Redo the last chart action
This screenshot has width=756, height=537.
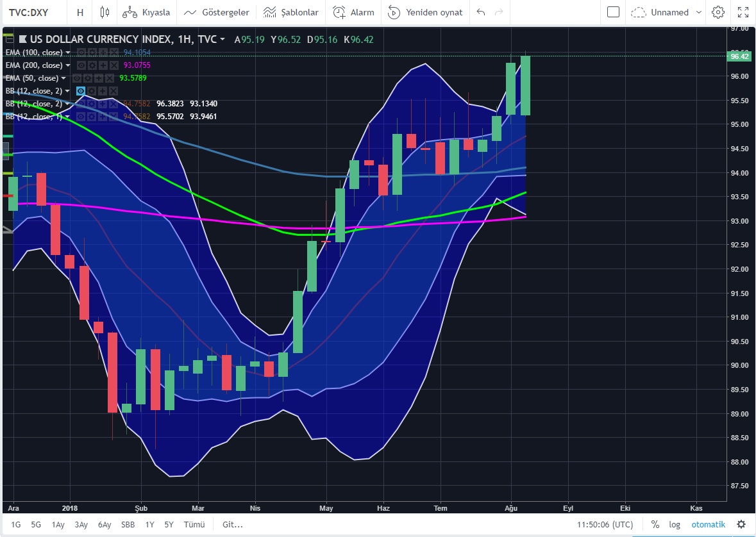[499, 12]
